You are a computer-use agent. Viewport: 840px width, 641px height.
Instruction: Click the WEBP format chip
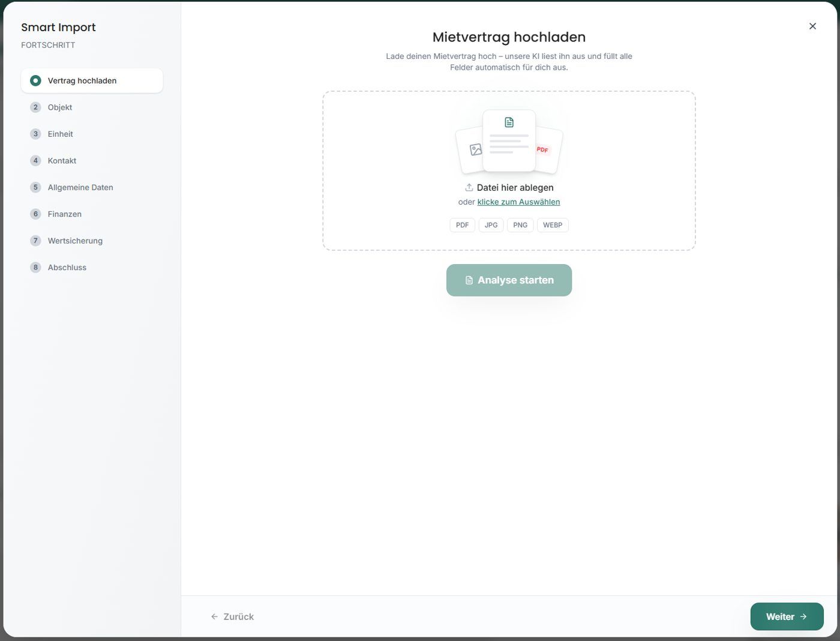(x=553, y=225)
